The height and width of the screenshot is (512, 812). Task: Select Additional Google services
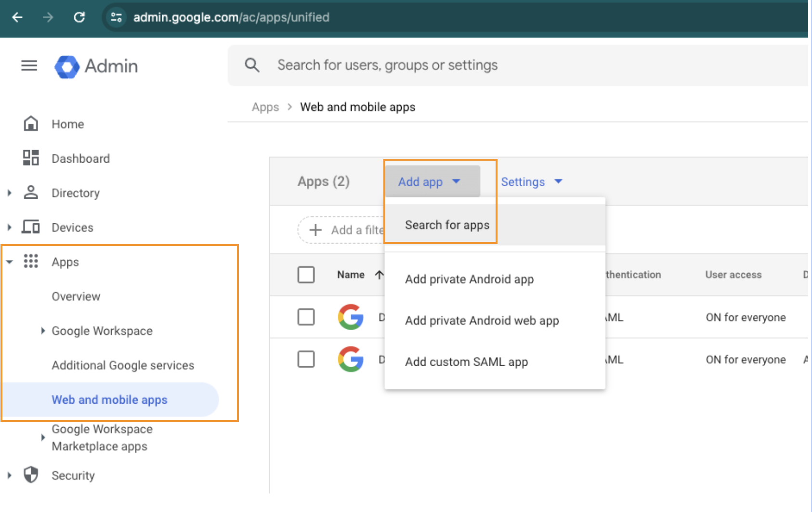(x=123, y=365)
